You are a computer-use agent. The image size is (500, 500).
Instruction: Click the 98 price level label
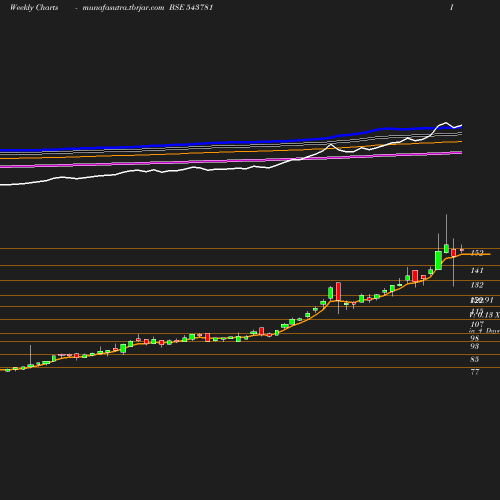pos(475,338)
